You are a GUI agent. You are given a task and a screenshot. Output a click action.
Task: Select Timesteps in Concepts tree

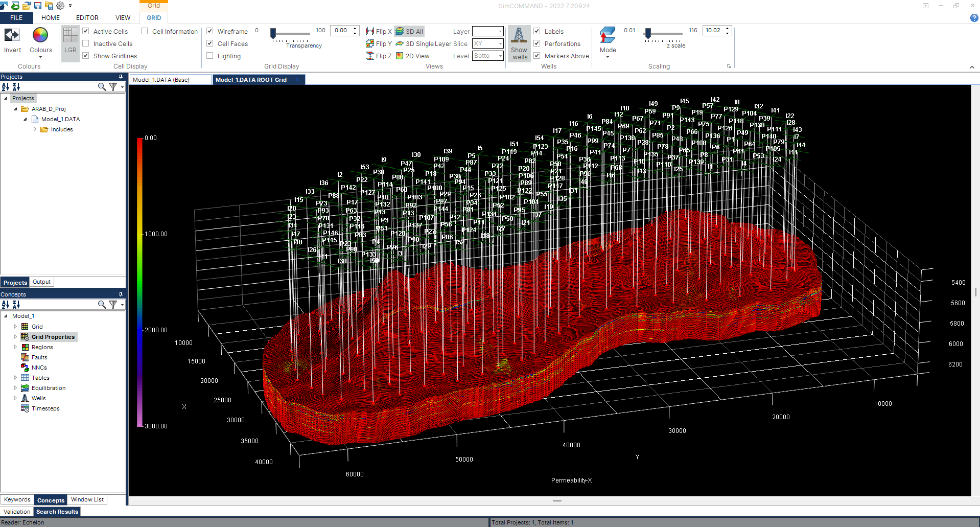coord(45,408)
